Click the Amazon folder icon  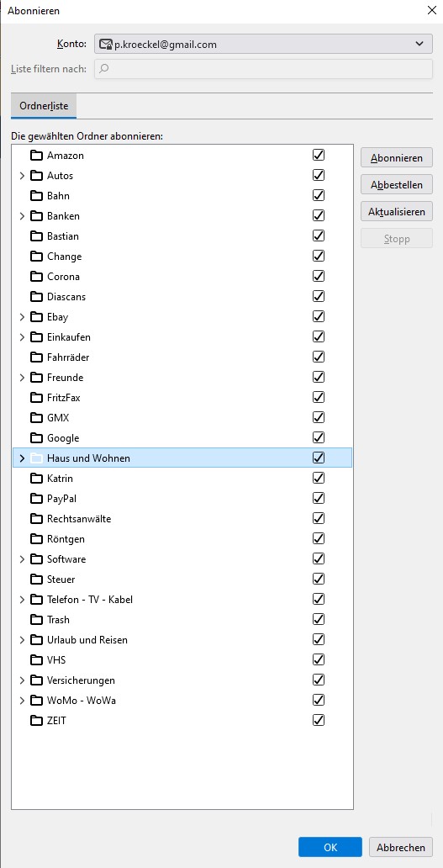click(36, 155)
